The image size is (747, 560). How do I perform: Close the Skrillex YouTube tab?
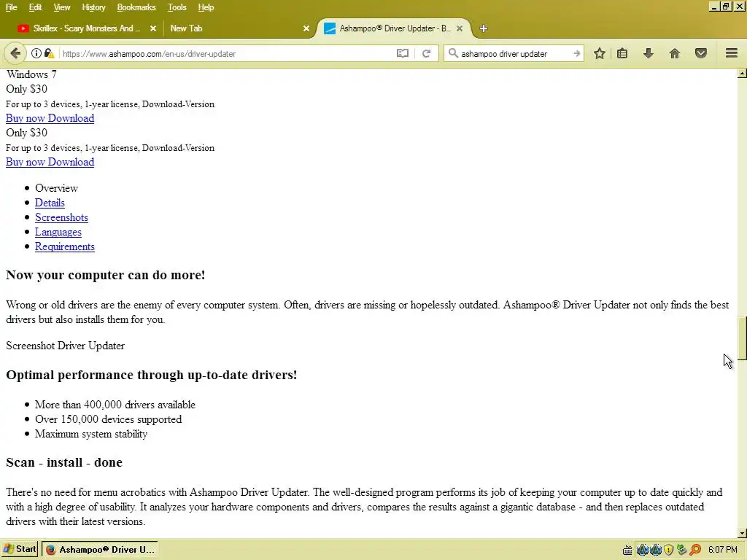point(153,28)
